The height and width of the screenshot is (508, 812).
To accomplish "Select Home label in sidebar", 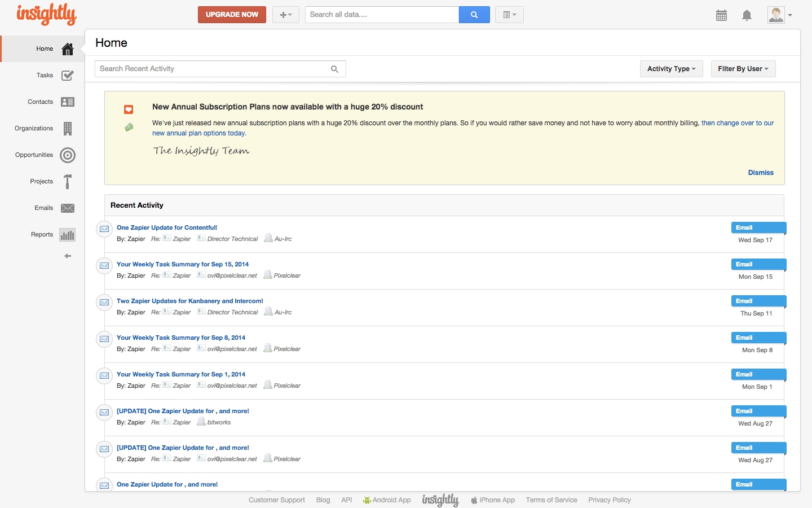I will point(45,49).
